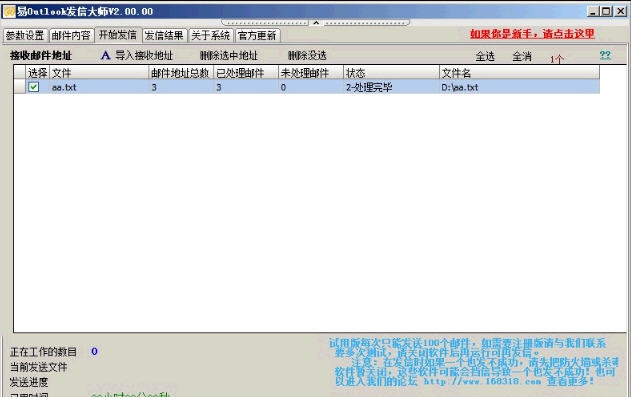Select the 开始发信 tab
631x397 pixels.
[118, 35]
